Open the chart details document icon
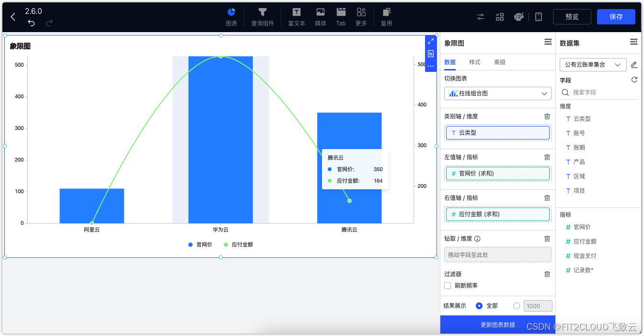The image size is (644, 336). 431,54
